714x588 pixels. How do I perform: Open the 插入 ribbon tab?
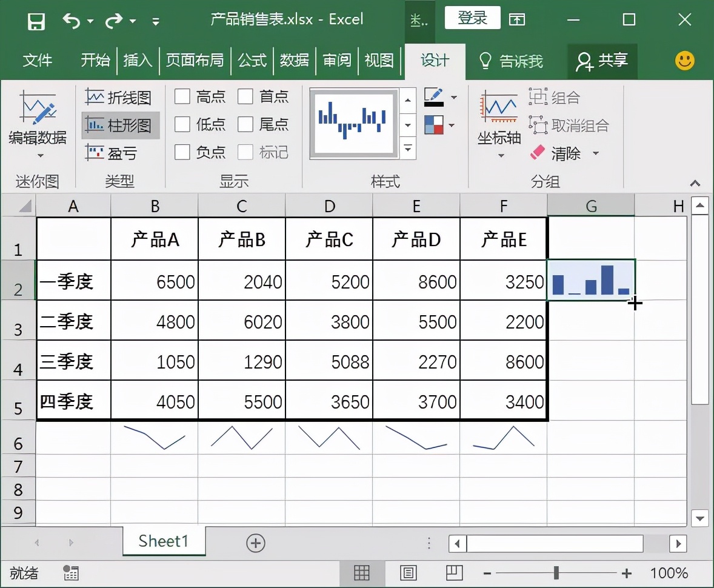point(138,61)
